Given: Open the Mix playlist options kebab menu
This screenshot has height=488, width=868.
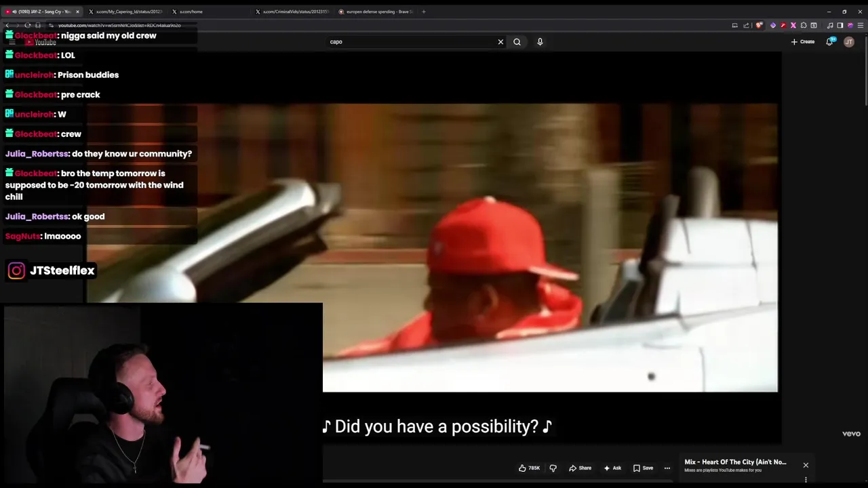Looking at the screenshot, I should pyautogui.click(x=806, y=480).
